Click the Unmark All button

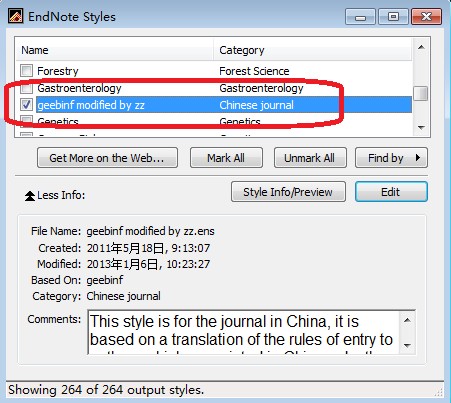point(310,158)
